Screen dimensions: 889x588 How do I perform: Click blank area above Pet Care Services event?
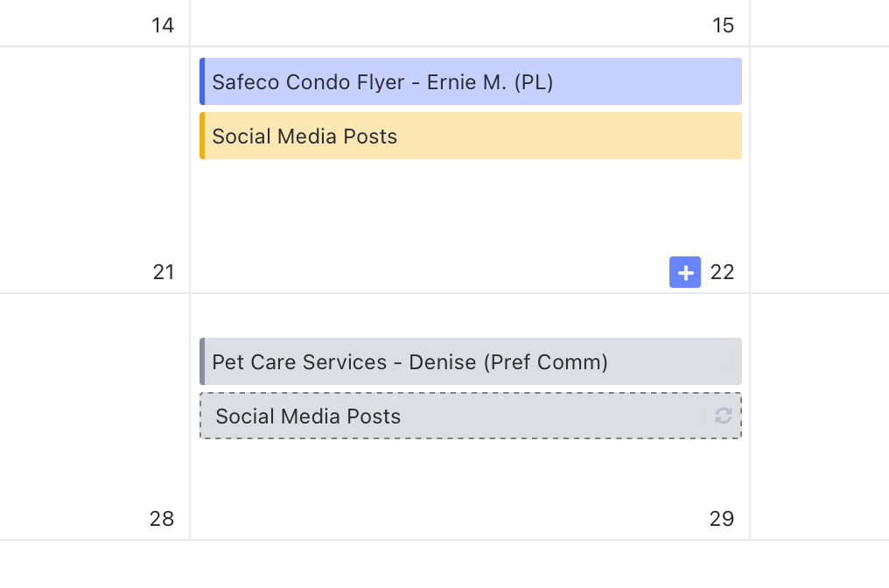(471, 316)
